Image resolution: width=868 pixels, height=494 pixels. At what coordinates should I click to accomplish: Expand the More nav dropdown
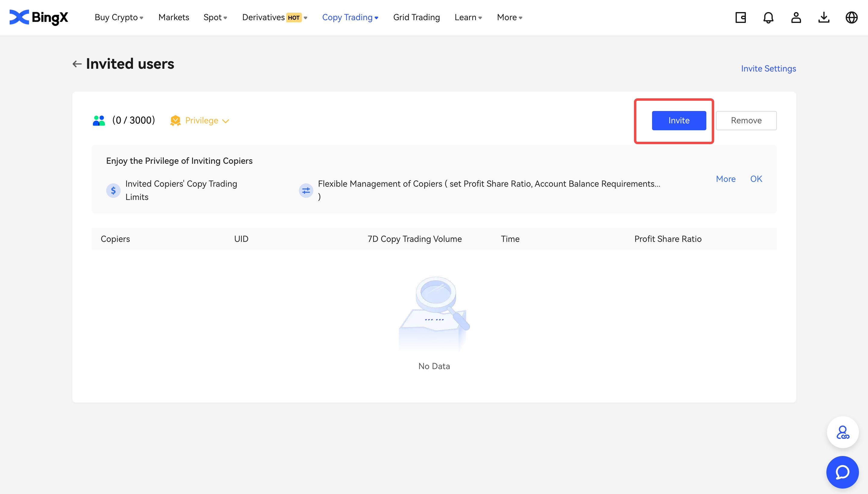[509, 17]
